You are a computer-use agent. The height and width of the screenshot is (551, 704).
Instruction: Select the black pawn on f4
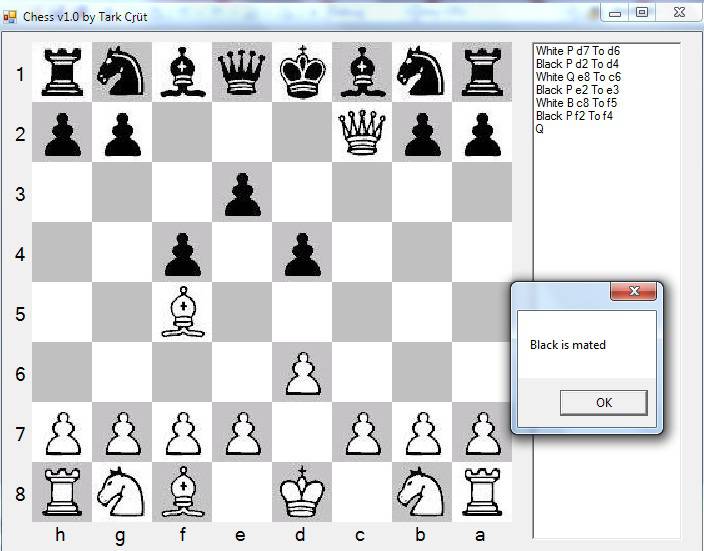pos(181,252)
